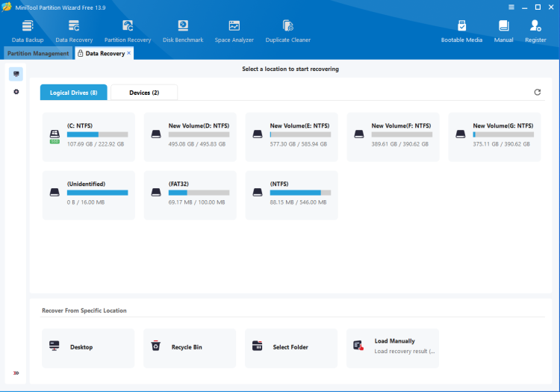Screen dimensions: 560x392
Task: Click the Select Folder icon
Action: [x=257, y=346]
